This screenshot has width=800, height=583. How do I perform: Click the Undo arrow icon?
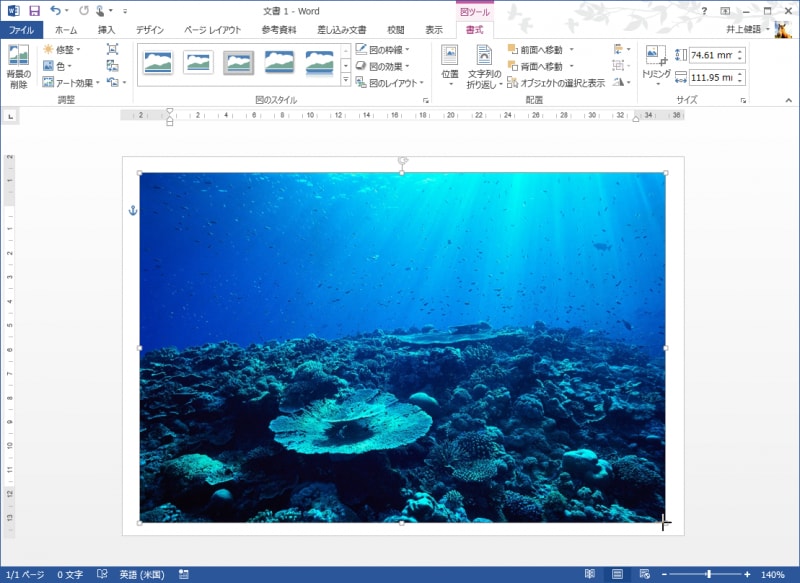tap(57, 10)
